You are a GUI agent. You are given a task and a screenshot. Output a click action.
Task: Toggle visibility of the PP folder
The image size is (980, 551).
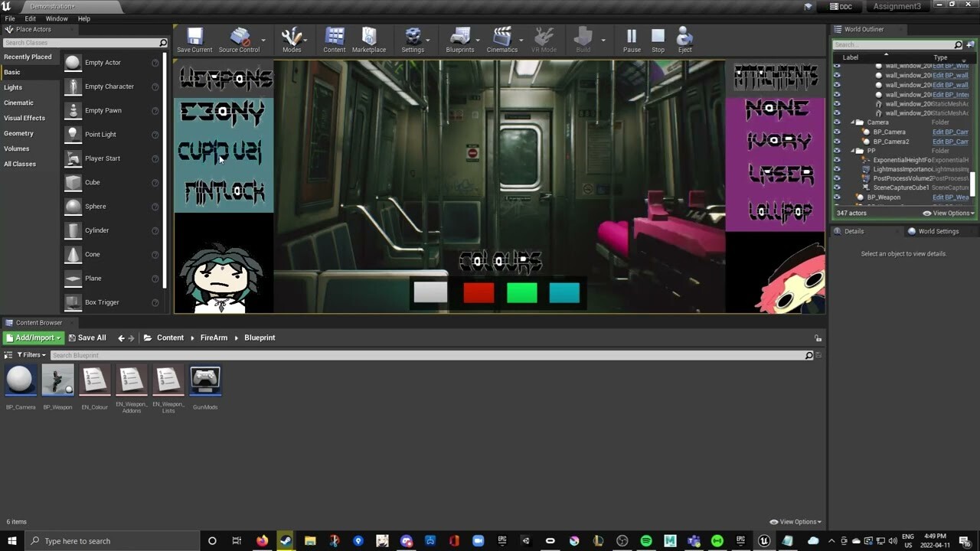coord(837,151)
